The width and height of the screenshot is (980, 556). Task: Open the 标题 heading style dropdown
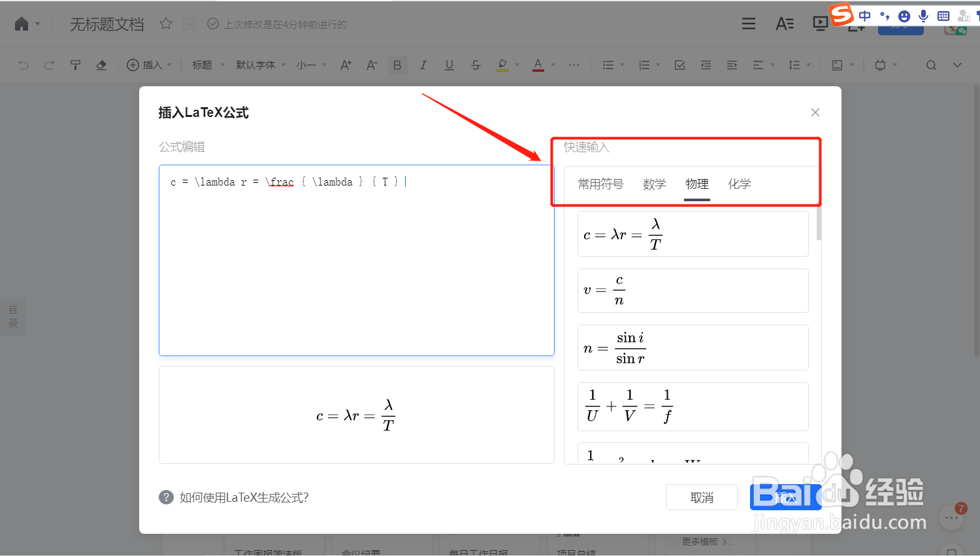tap(208, 65)
